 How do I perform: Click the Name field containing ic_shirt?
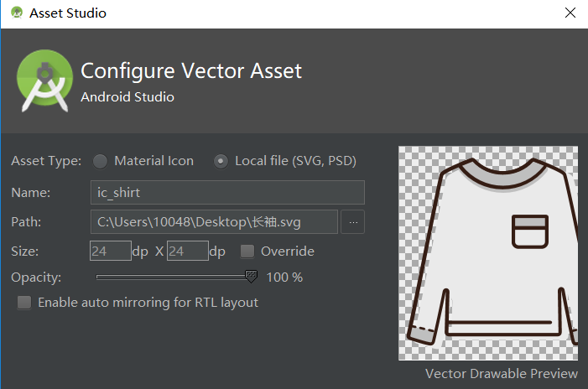[x=227, y=192]
